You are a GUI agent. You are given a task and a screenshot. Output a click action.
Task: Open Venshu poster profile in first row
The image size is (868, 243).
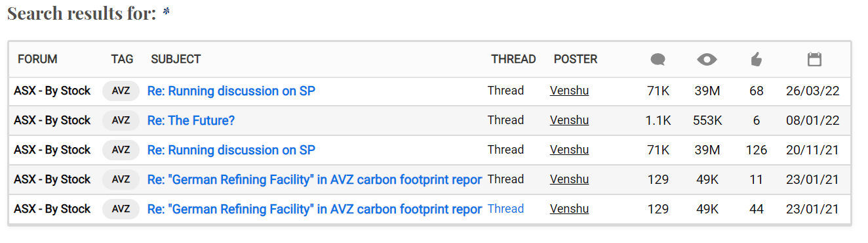pos(569,91)
